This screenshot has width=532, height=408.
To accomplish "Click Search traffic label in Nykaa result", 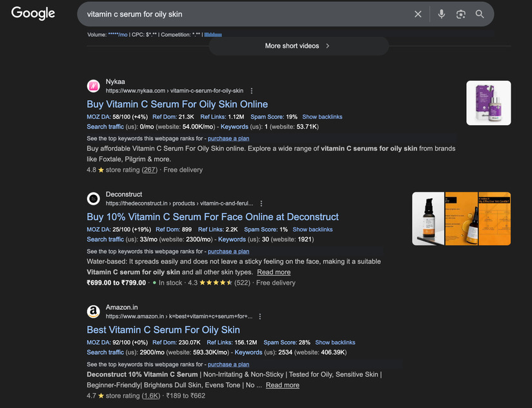I will 105,127.
